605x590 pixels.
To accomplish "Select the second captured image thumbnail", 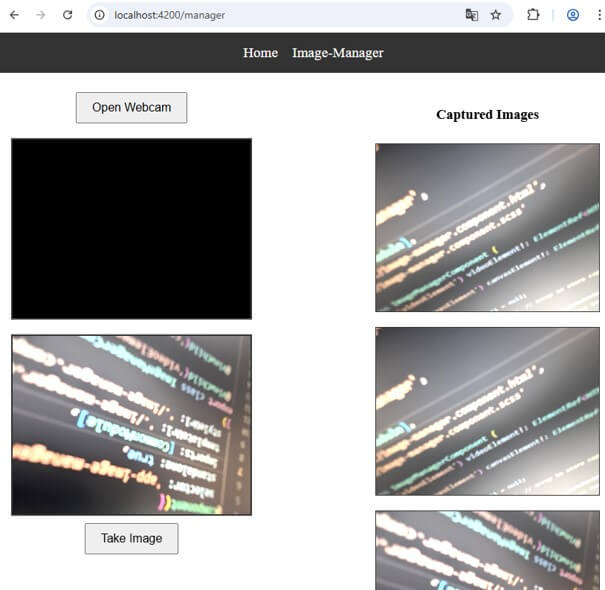I will pyautogui.click(x=487, y=411).
